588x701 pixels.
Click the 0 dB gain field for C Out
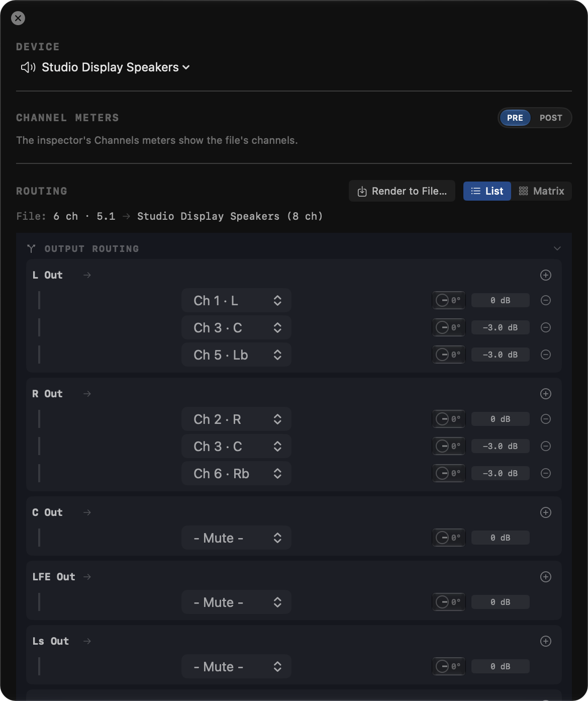pyautogui.click(x=501, y=538)
